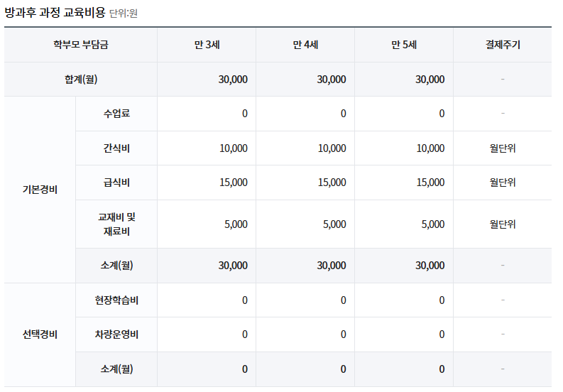This screenshot has width=563, height=392.
Task: Select the 간식비 row label
Action: (x=116, y=148)
